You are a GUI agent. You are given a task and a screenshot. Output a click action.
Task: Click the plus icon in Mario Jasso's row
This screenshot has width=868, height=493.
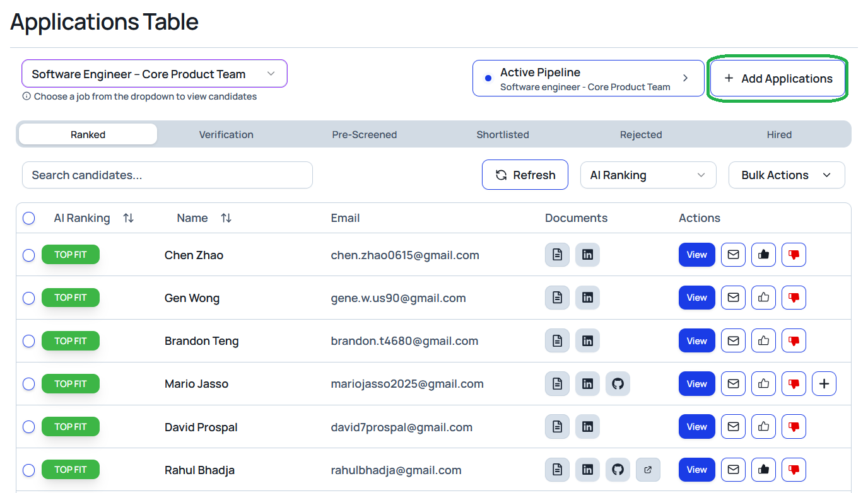tap(824, 383)
